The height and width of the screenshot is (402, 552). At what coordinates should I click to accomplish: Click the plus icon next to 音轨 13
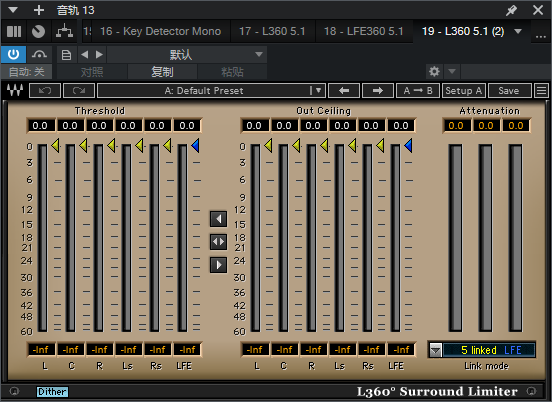click(x=39, y=10)
